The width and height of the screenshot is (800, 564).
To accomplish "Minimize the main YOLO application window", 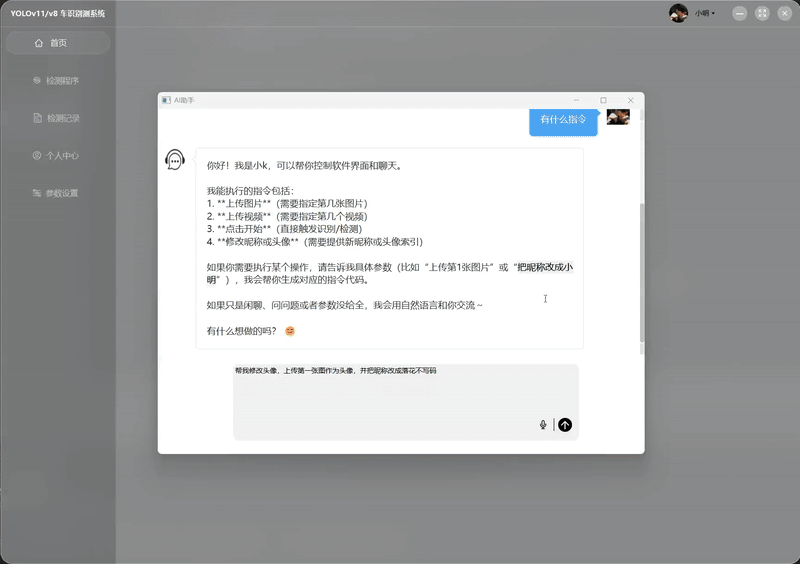I will pos(740,14).
